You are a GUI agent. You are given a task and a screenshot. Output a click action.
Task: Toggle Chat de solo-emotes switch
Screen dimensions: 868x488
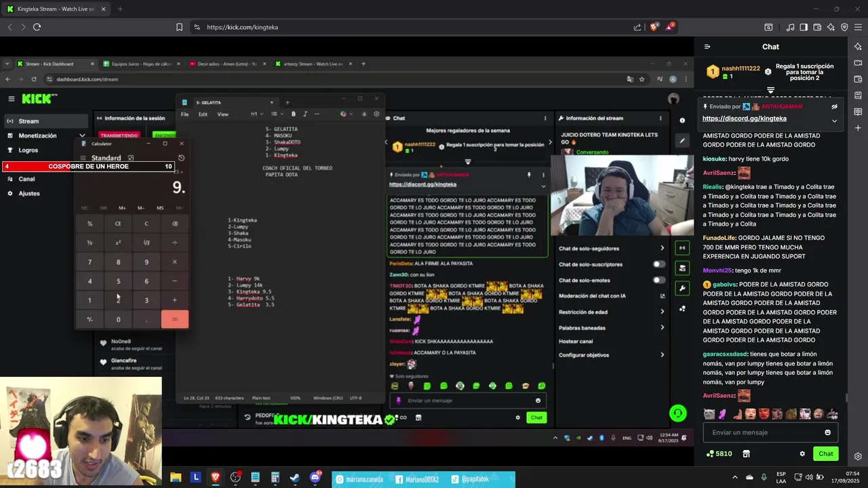(x=658, y=280)
